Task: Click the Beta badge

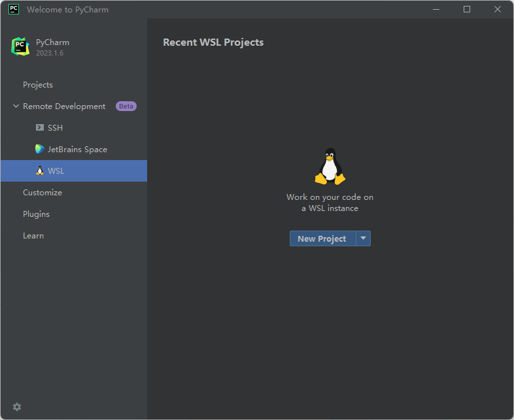Action: pyautogui.click(x=126, y=106)
